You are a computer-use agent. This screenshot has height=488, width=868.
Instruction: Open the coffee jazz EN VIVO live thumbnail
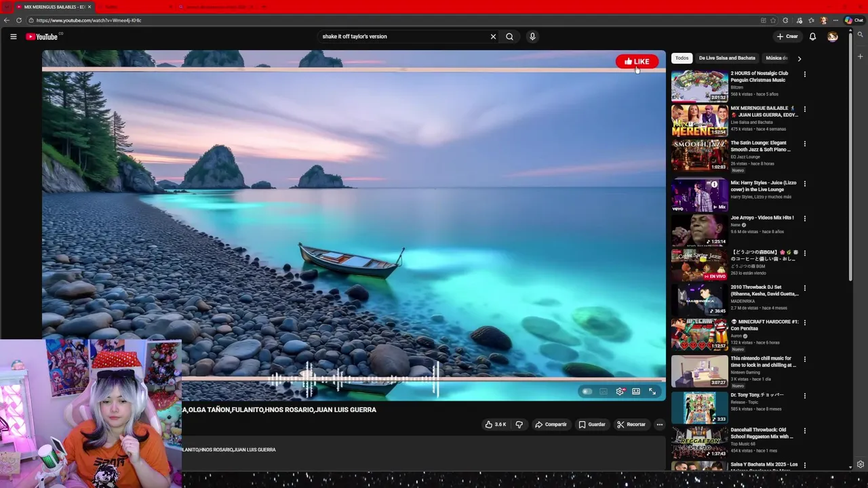point(700,265)
